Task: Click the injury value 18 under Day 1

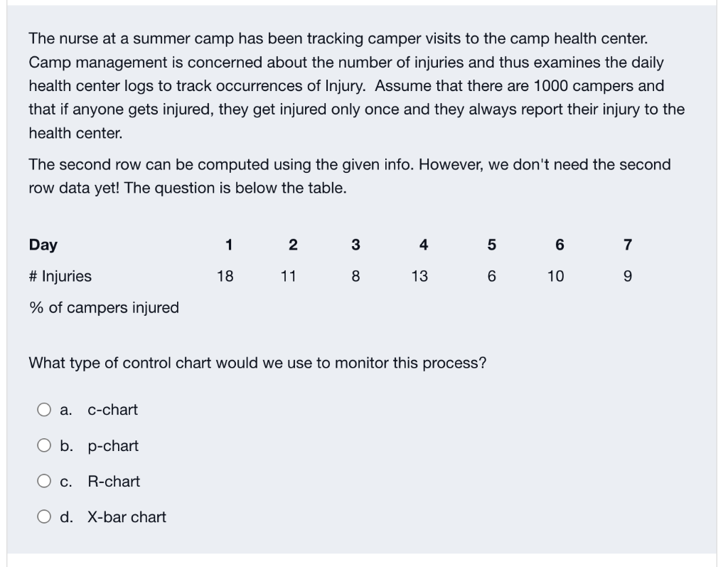Action: [225, 276]
